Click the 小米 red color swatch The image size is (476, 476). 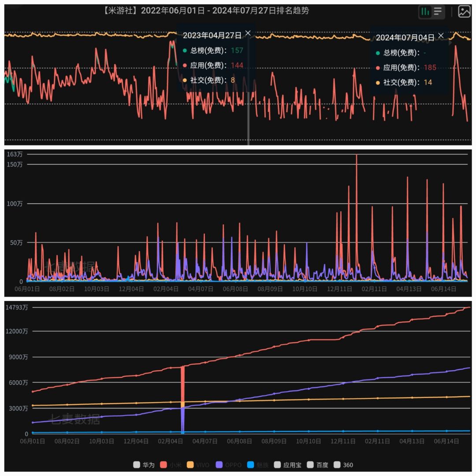(x=164, y=465)
